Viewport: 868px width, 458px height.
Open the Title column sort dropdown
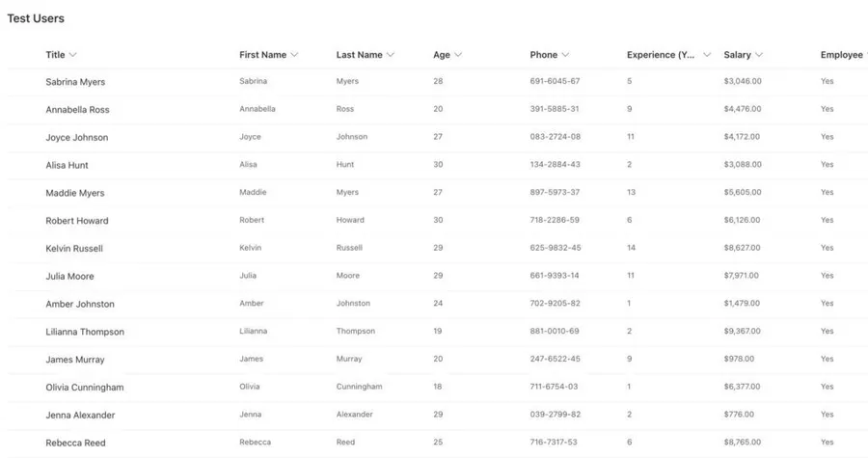tap(73, 55)
